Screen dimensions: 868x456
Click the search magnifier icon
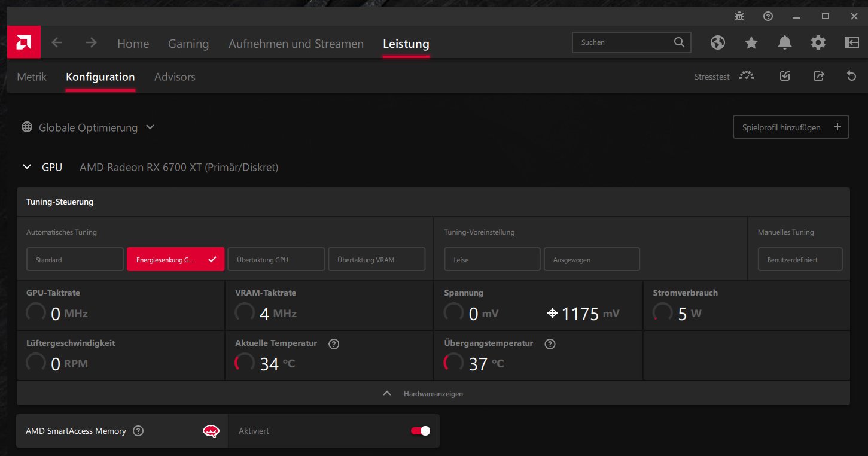(679, 42)
